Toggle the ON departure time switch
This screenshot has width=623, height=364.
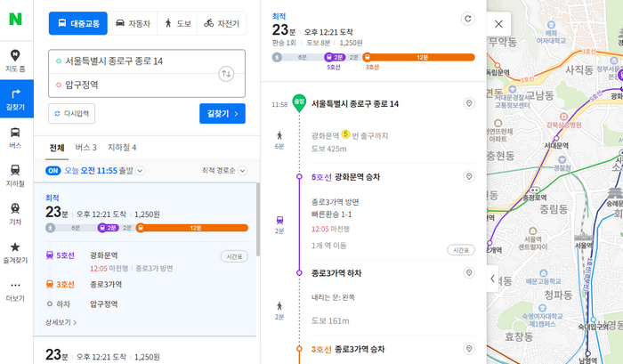pos(53,171)
